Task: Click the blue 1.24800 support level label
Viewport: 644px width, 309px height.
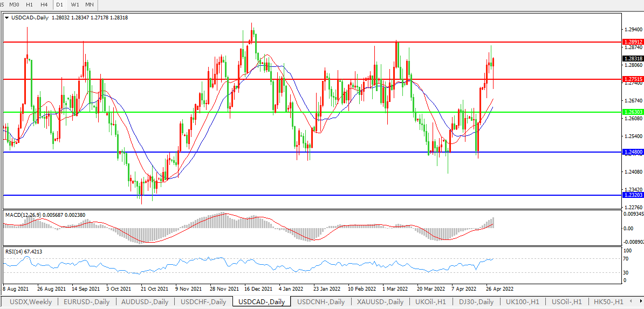Action: 632,152
